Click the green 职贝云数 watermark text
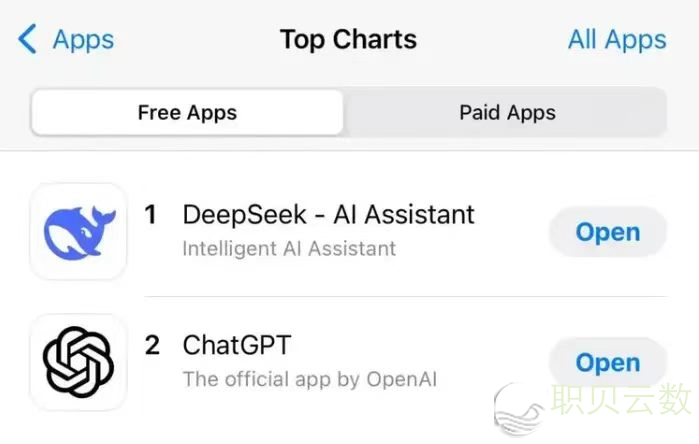The image size is (699, 444). point(621,399)
